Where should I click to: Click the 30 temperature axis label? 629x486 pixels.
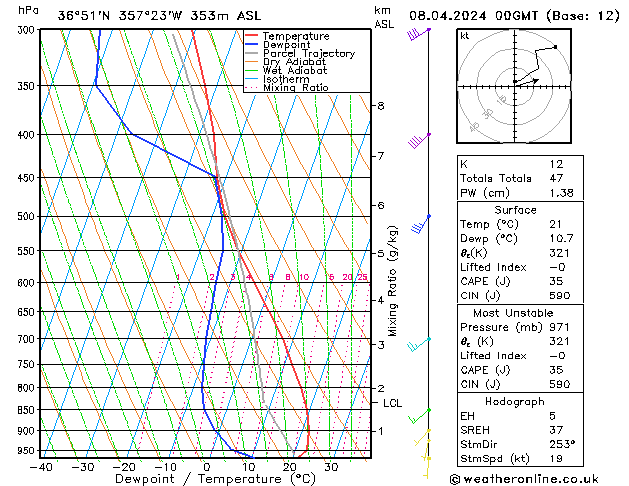point(331,467)
